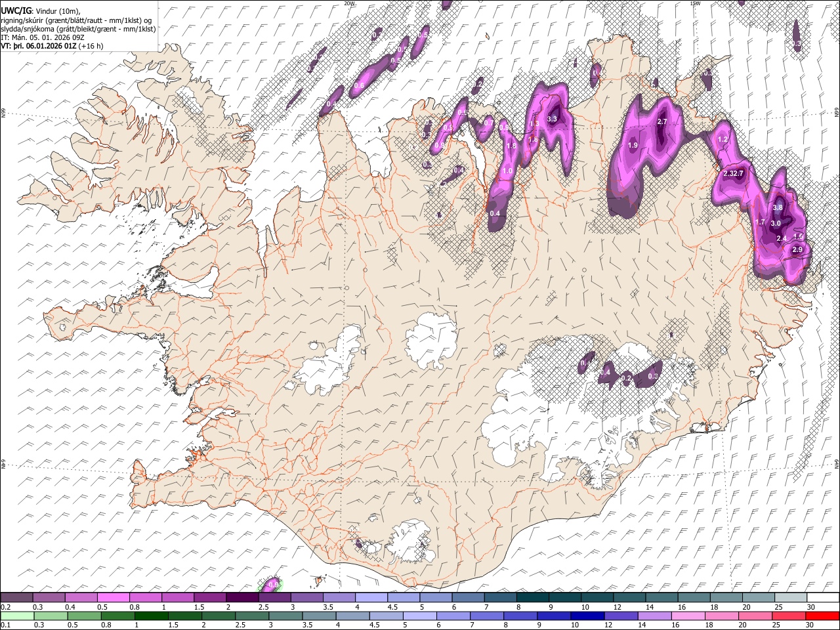Click the light lavender swatch labeled 4 in the upper legend row
840x630 pixels.
point(371,598)
